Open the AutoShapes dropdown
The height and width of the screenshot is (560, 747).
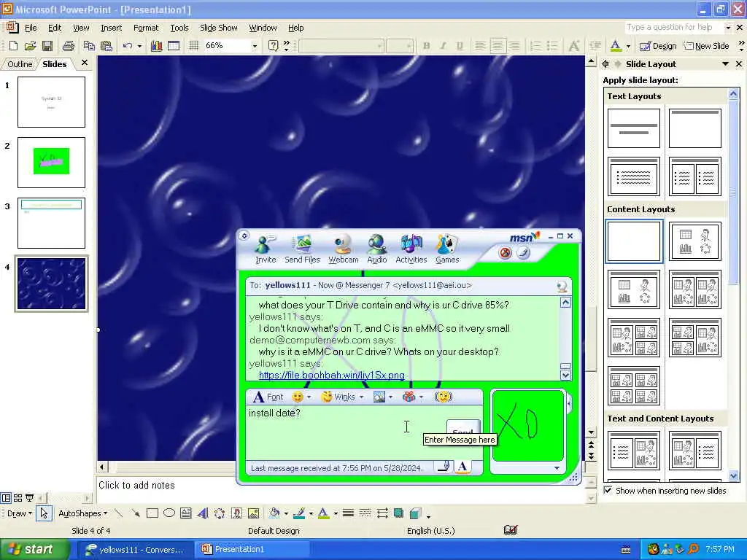click(83, 513)
